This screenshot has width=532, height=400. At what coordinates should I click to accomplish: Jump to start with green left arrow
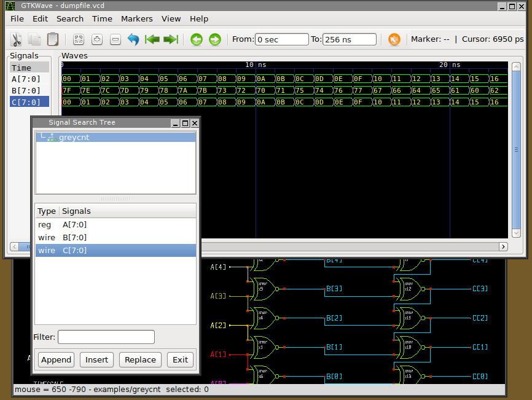pos(152,39)
